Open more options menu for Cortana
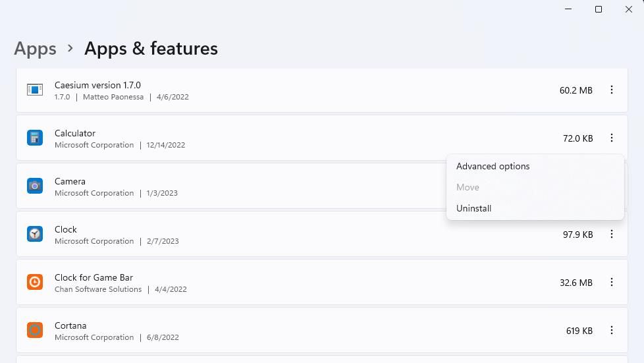The image size is (644, 363). click(x=611, y=330)
